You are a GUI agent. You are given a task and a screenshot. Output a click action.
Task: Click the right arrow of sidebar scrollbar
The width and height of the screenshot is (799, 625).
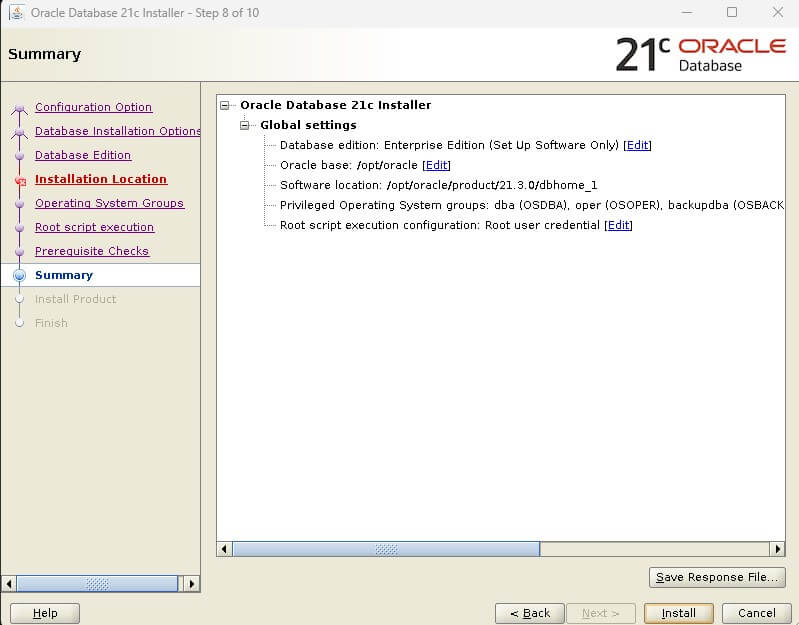pos(192,584)
